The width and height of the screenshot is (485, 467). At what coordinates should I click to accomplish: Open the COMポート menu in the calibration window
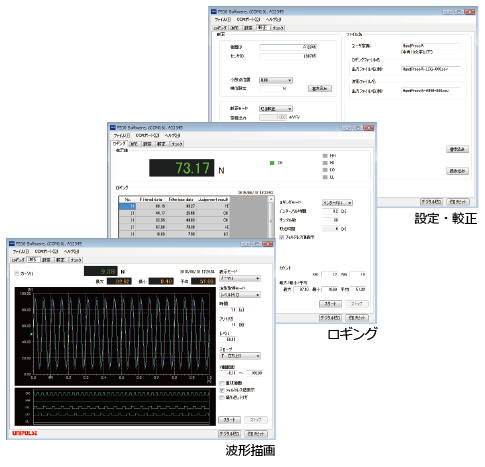(x=248, y=20)
